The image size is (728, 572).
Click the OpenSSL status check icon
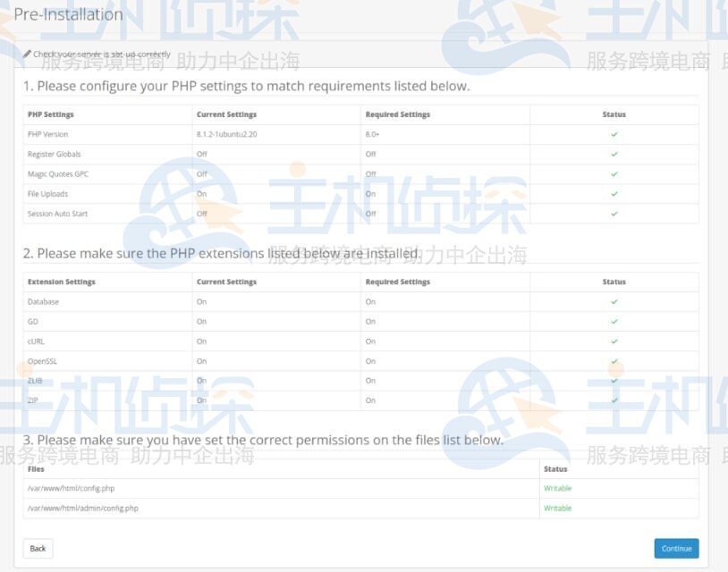614,361
